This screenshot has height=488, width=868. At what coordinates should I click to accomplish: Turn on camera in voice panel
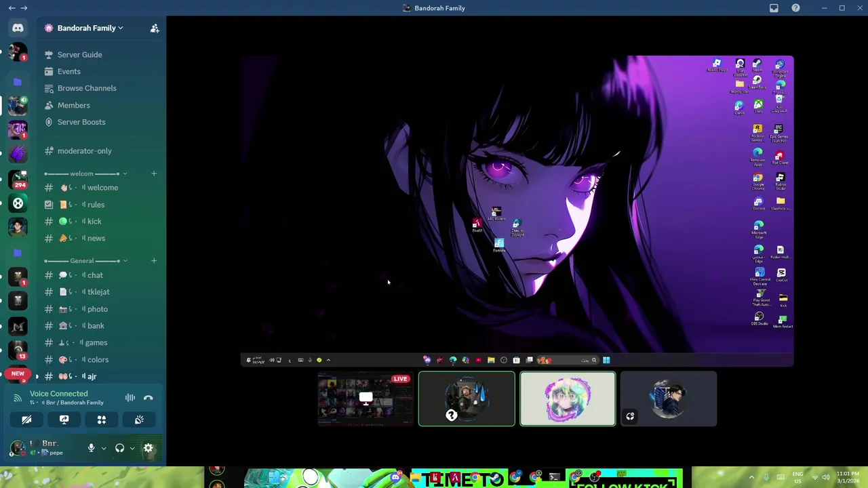pyautogui.click(x=26, y=420)
